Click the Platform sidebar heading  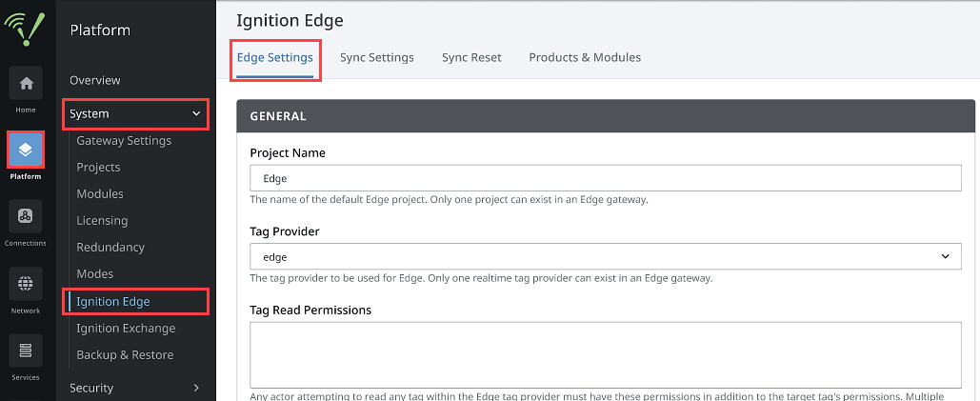pyautogui.click(x=100, y=30)
